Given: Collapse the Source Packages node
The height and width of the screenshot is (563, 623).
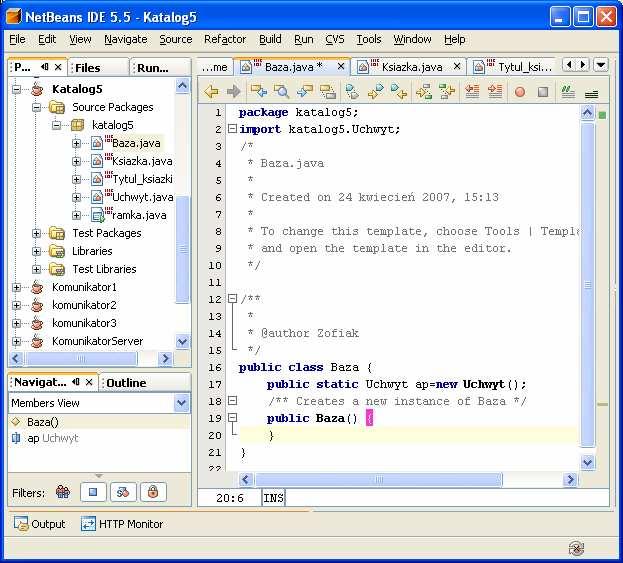Looking at the screenshot, I should [37, 107].
